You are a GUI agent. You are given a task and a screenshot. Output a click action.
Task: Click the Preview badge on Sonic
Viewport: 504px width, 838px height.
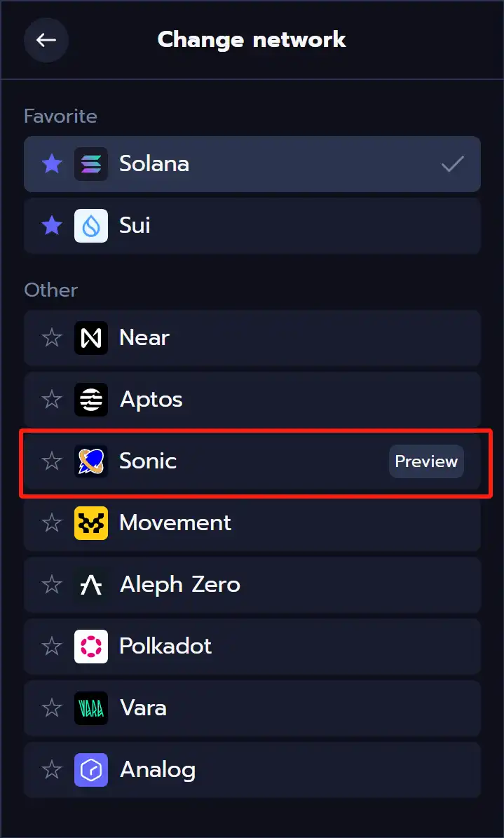point(426,461)
